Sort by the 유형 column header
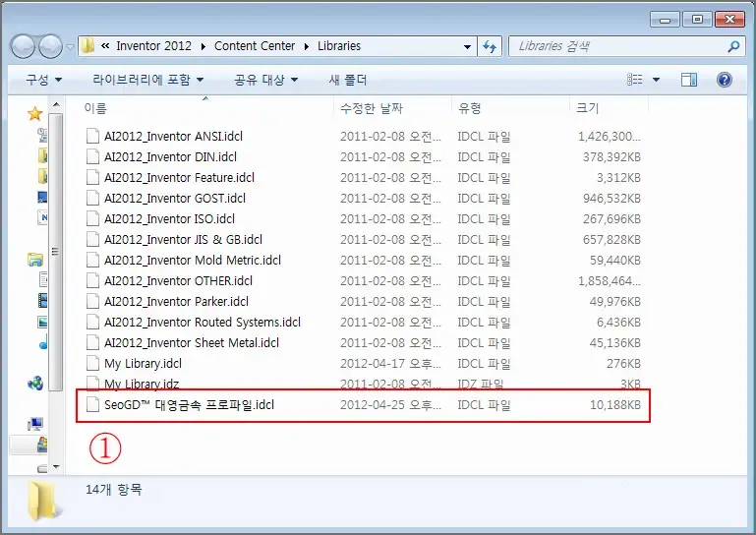756x535 pixels. click(470, 108)
